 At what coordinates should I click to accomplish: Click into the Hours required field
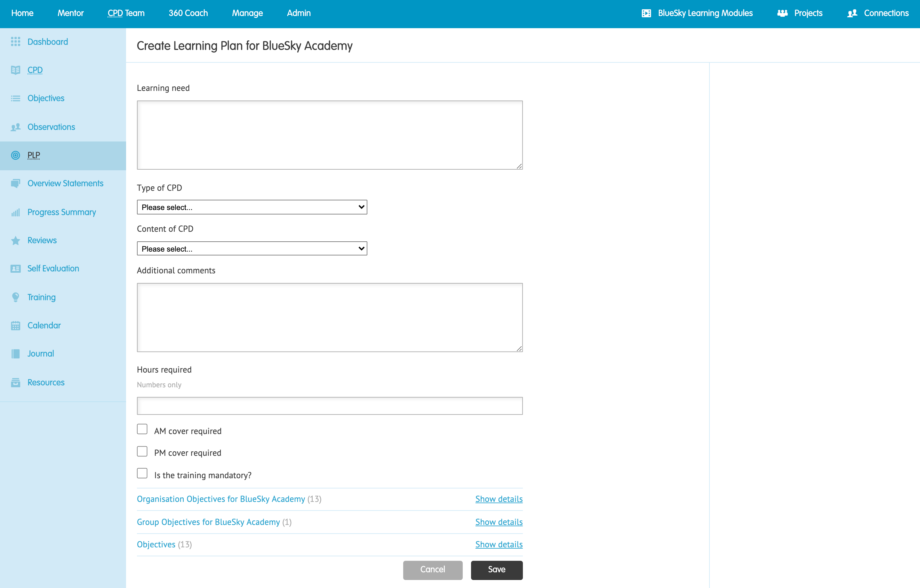(329, 406)
